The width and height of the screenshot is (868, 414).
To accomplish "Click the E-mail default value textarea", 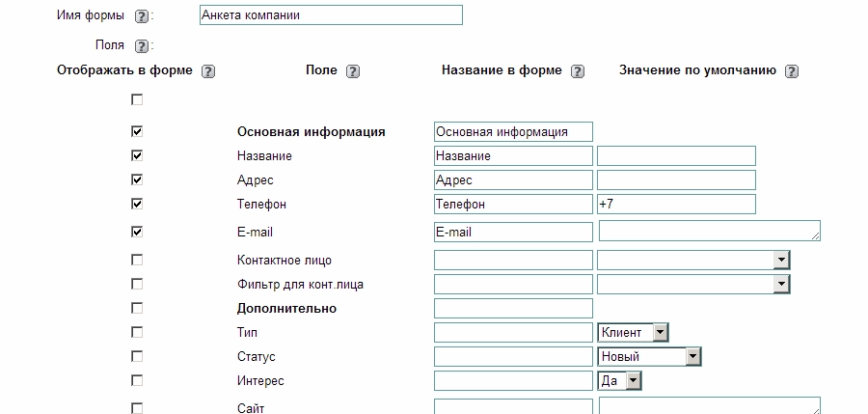I will pyautogui.click(x=709, y=231).
